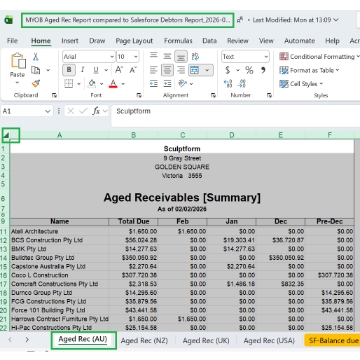Image resolution: width=360 pixels, height=360 pixels.
Task: Apply Comma Style format
Action: point(263,70)
